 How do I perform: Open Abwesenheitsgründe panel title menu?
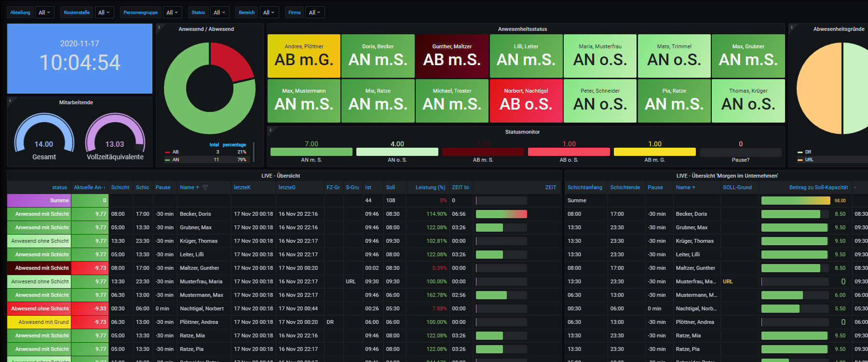[x=839, y=29]
